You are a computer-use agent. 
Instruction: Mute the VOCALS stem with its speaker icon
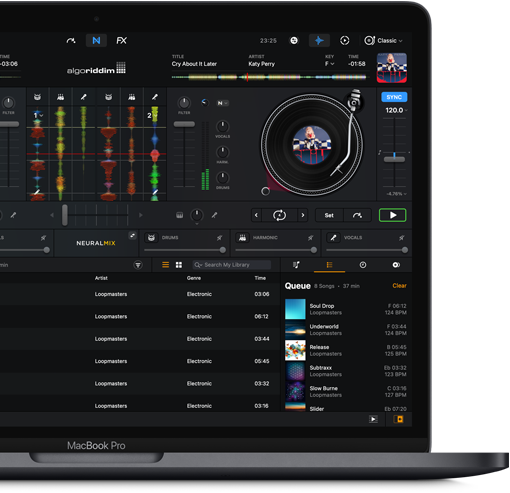click(401, 238)
